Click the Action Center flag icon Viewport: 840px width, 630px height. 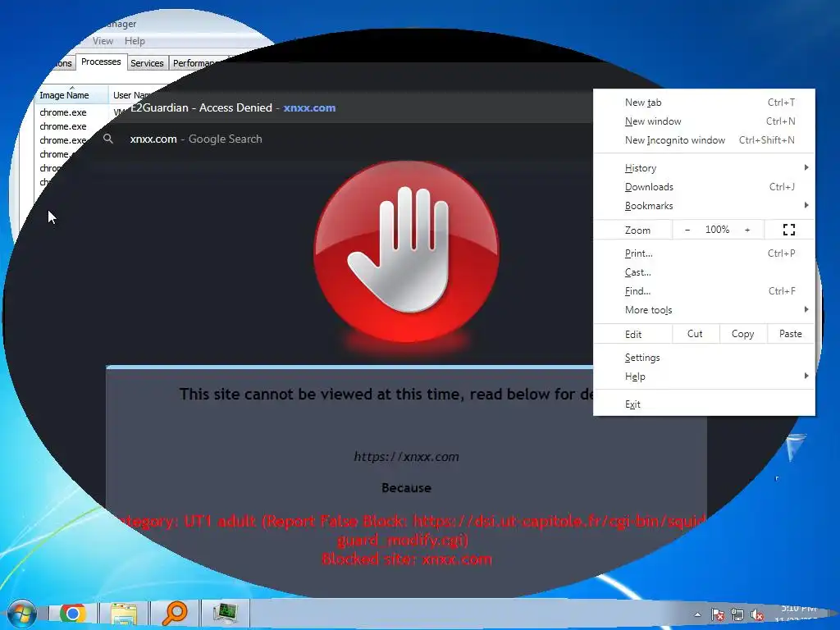tap(717, 614)
